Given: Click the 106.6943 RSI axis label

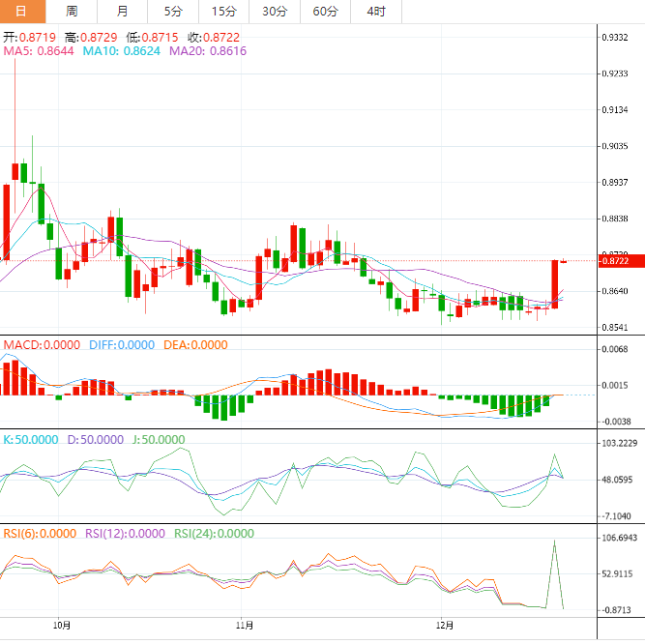Looking at the screenshot, I should click(620, 538).
